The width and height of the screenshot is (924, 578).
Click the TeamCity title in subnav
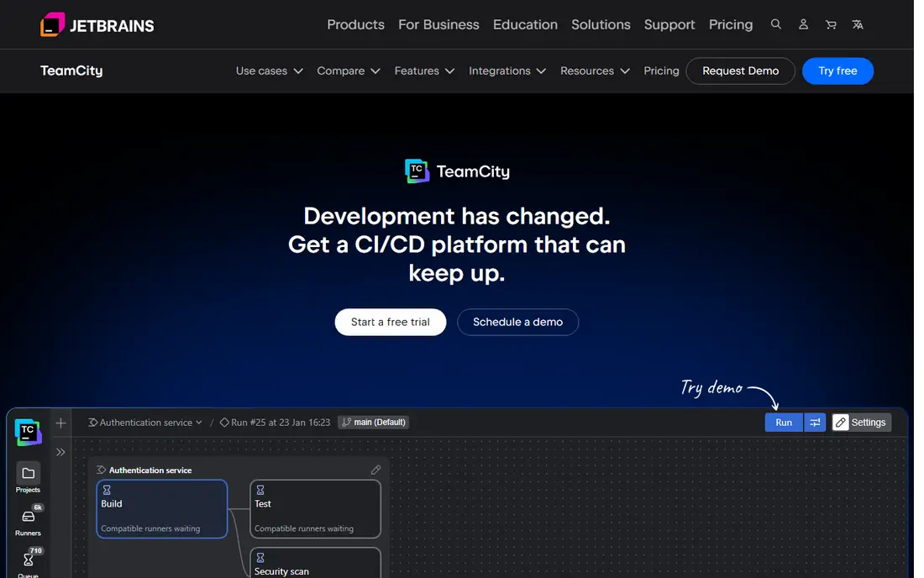(x=71, y=71)
